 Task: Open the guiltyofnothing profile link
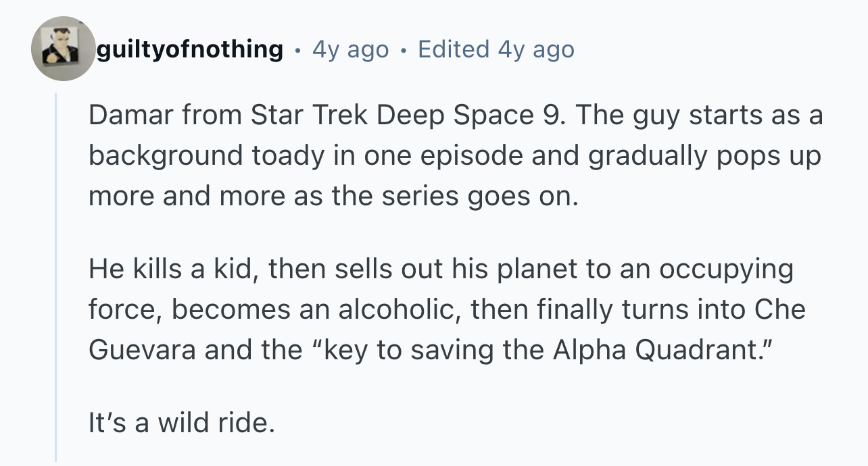click(190, 49)
